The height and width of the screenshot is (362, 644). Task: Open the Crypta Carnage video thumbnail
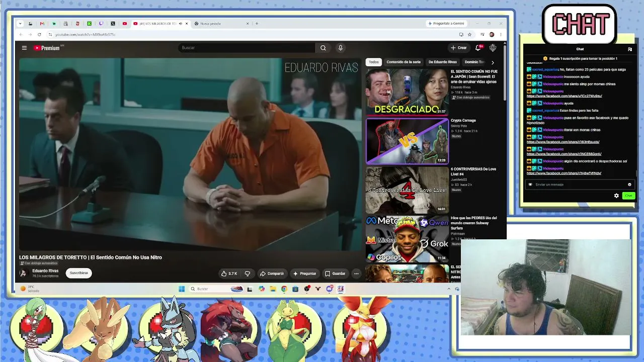pyautogui.click(x=407, y=141)
